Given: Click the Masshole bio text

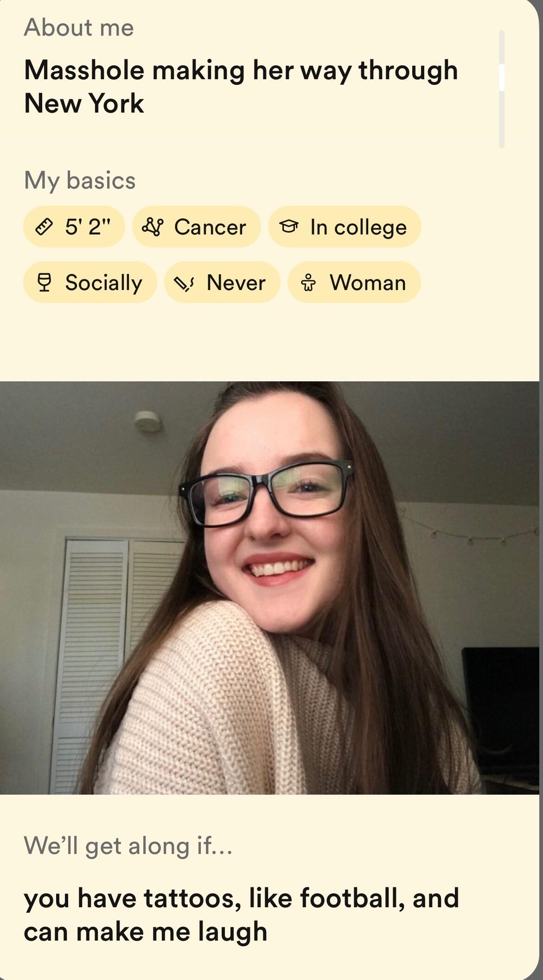Looking at the screenshot, I should [241, 87].
